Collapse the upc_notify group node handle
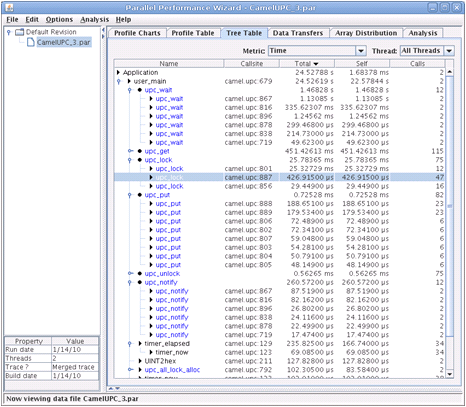This screenshot has width=466, height=407. (130, 282)
